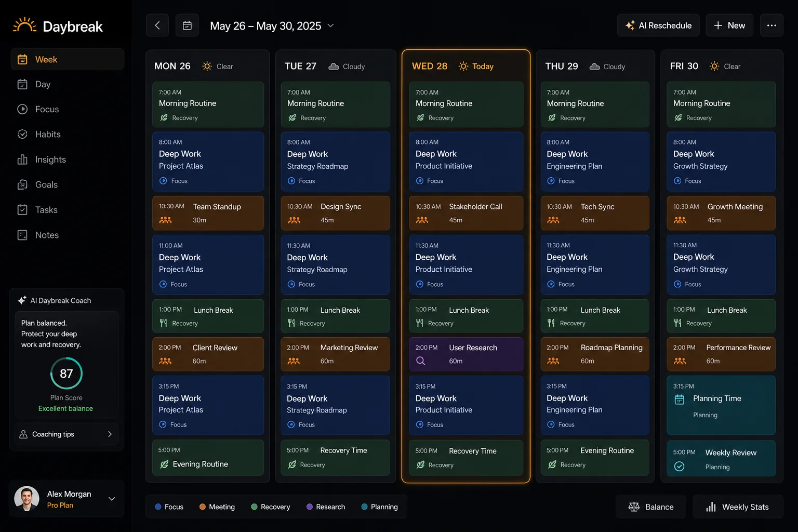Click the Friday clear weather sun icon

(x=714, y=66)
